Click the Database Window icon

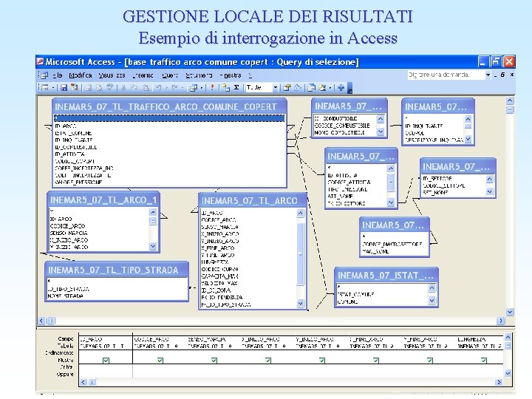tap(312, 88)
